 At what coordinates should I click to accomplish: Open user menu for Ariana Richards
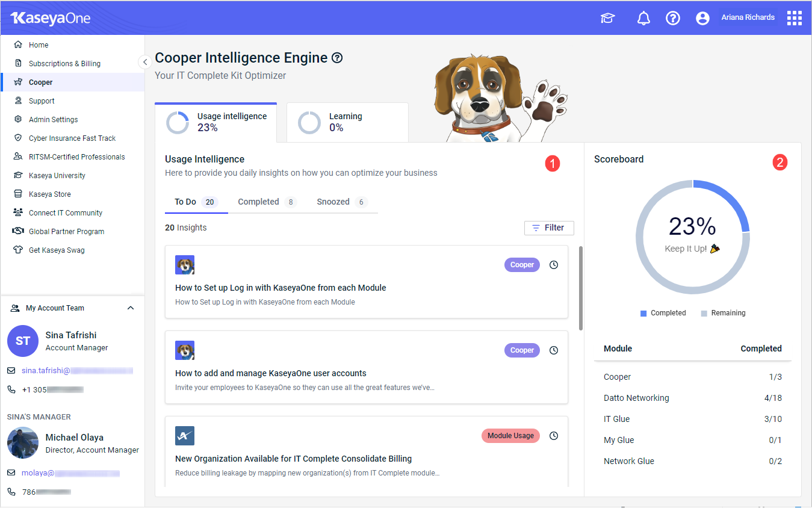(x=748, y=17)
